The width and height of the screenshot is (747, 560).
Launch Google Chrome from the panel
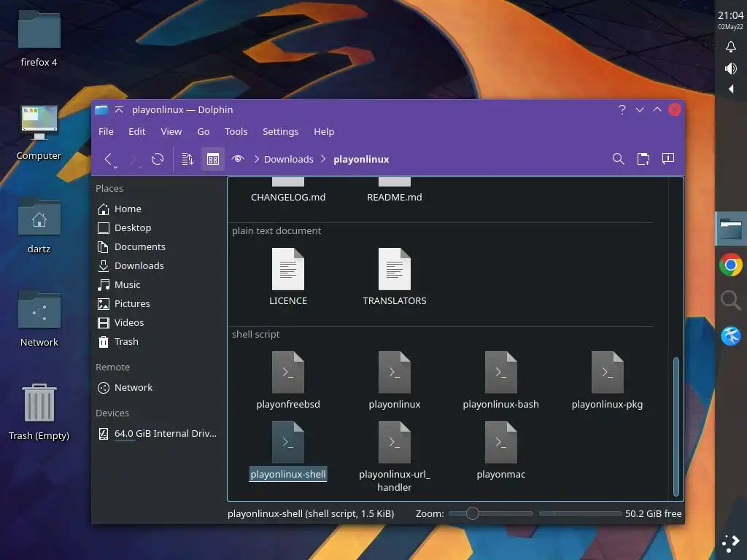point(731,265)
